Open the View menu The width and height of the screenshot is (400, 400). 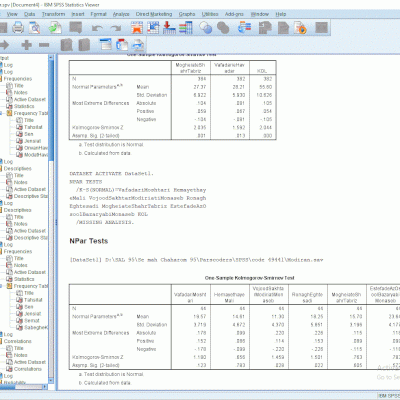[x=12, y=14]
